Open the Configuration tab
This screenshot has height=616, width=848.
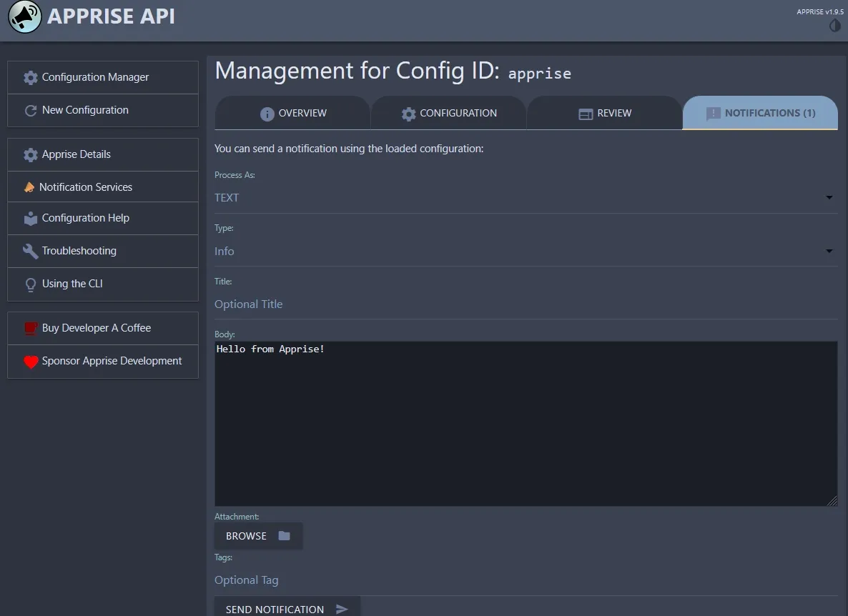pyautogui.click(x=449, y=113)
